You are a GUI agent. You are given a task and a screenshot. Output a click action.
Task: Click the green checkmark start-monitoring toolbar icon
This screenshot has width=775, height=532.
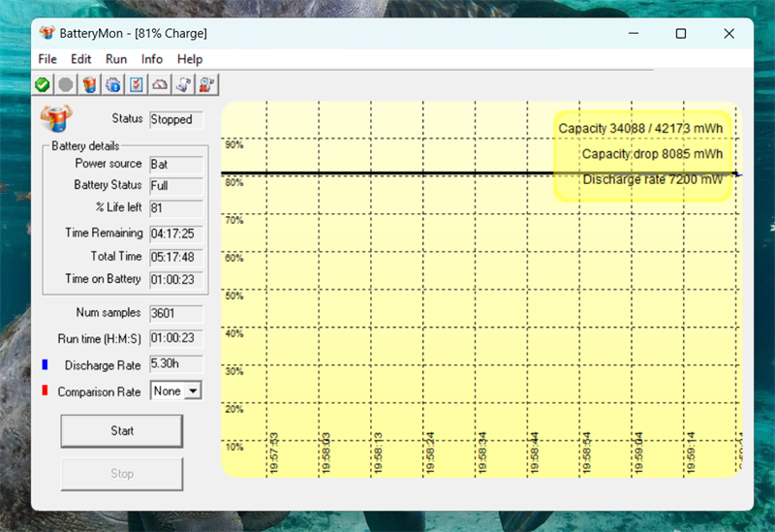[43, 84]
